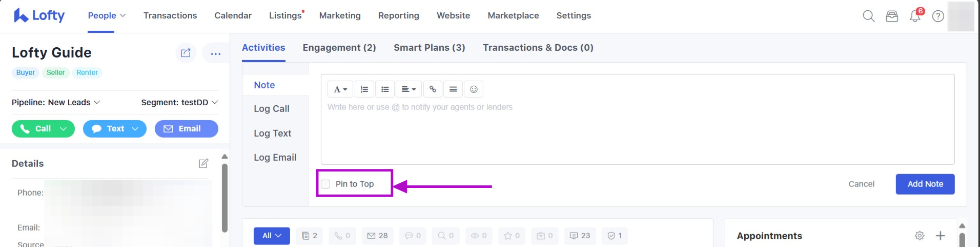Enable the Pin to Top checkbox

tap(325, 184)
